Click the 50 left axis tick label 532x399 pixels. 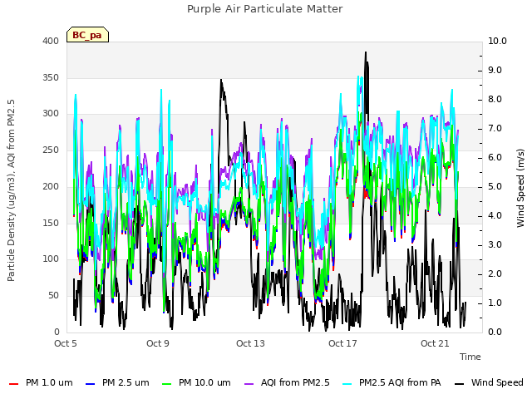pos(53,296)
